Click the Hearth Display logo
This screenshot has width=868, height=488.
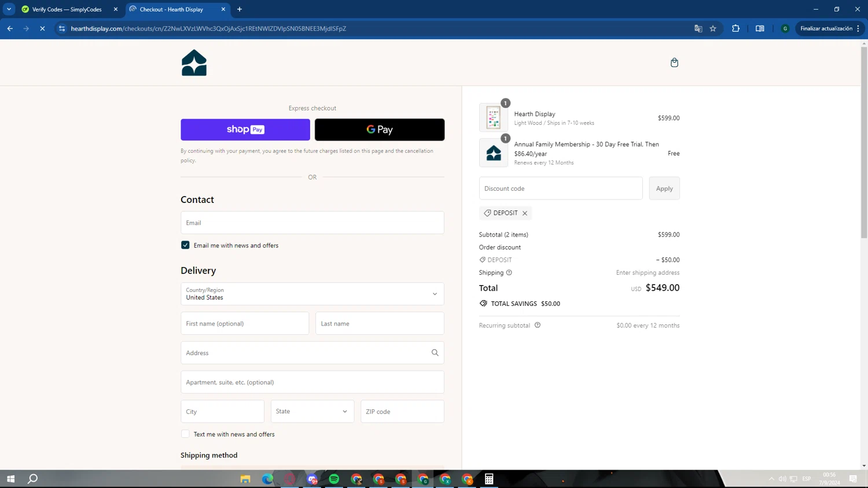point(194,62)
